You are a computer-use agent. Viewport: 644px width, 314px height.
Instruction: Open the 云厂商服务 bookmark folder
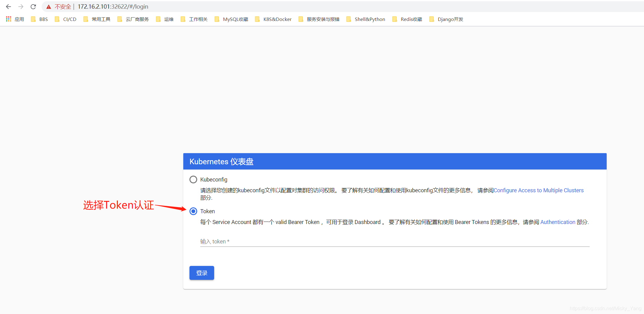coord(133,19)
